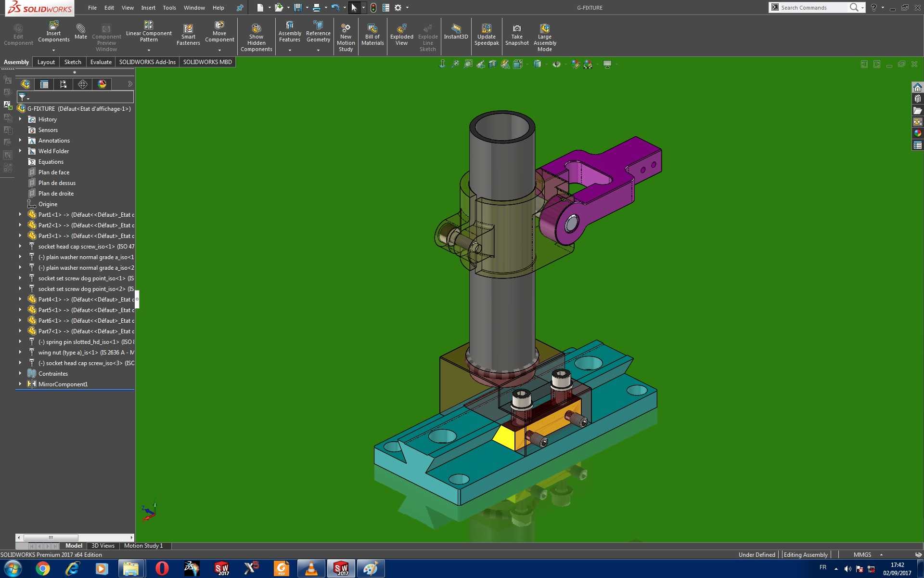
Task: Activate Move Component tool
Action: [219, 32]
